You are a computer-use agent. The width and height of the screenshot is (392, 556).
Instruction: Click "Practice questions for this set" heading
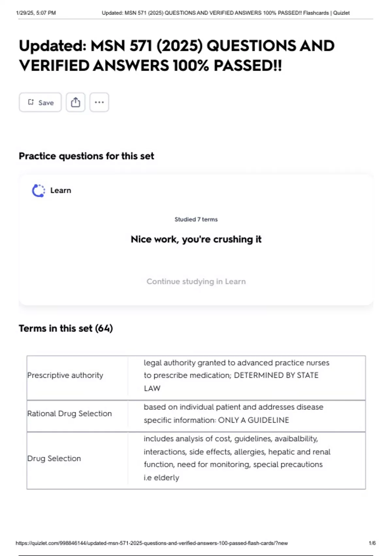(86, 156)
